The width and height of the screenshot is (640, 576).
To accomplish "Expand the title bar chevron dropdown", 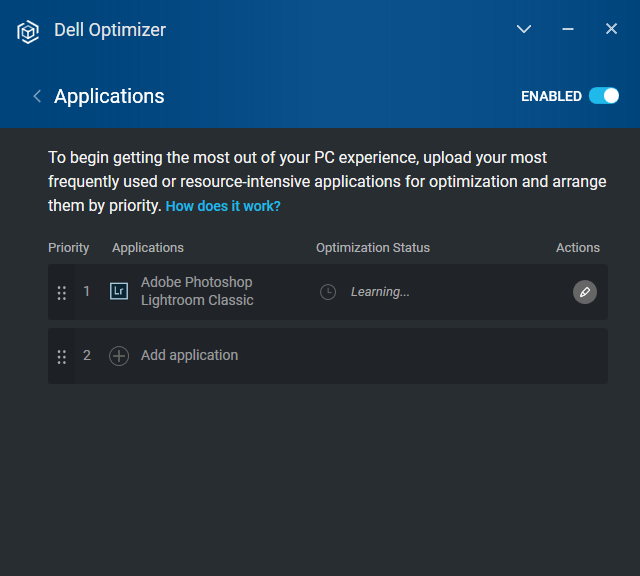I will click(x=523, y=30).
